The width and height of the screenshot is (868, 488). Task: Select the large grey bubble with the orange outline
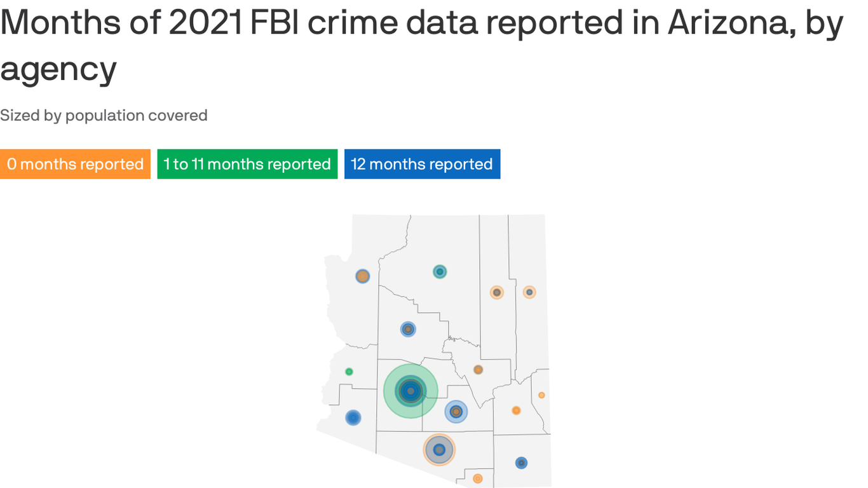pyautogui.click(x=439, y=450)
